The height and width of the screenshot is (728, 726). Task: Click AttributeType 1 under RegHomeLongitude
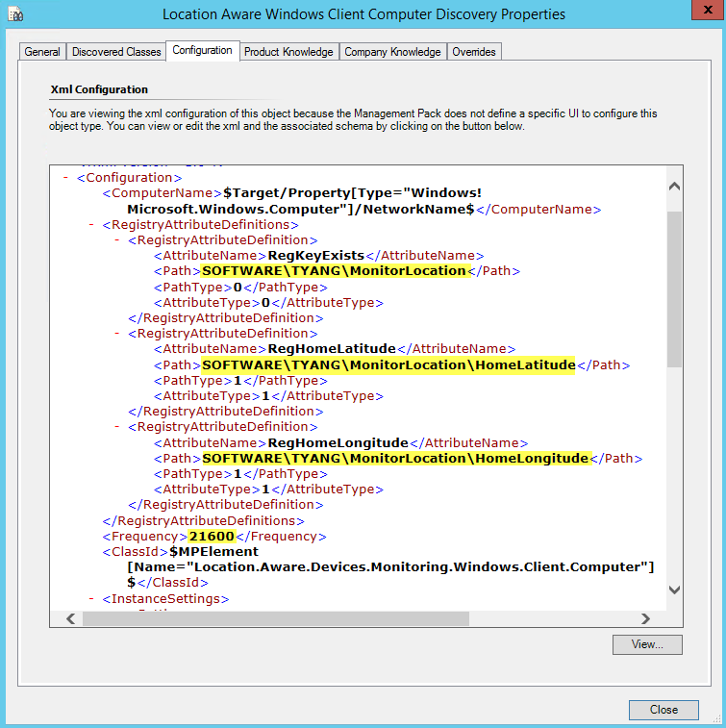pos(265,490)
